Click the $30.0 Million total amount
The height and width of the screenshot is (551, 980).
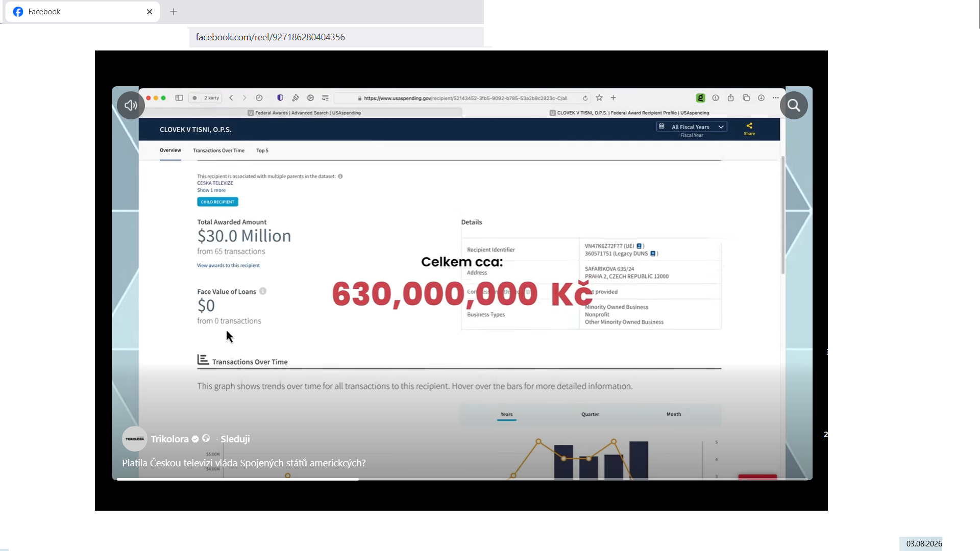pos(244,236)
